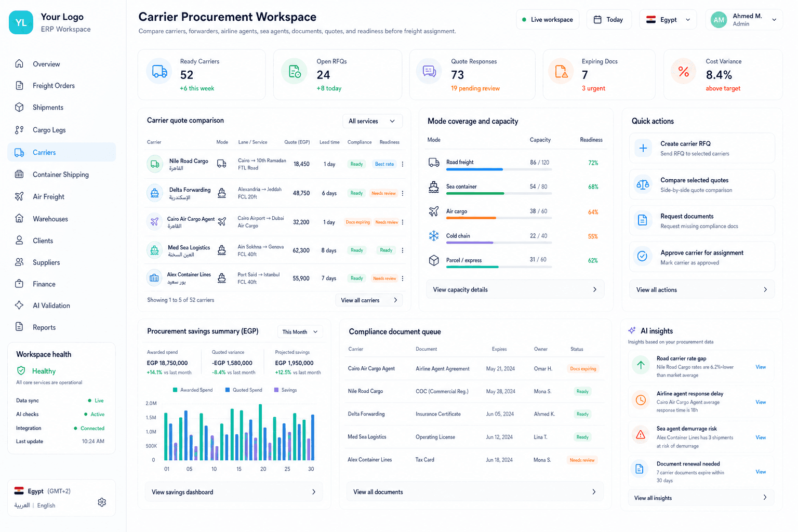Expand View savings dashboard

pyautogui.click(x=234, y=492)
